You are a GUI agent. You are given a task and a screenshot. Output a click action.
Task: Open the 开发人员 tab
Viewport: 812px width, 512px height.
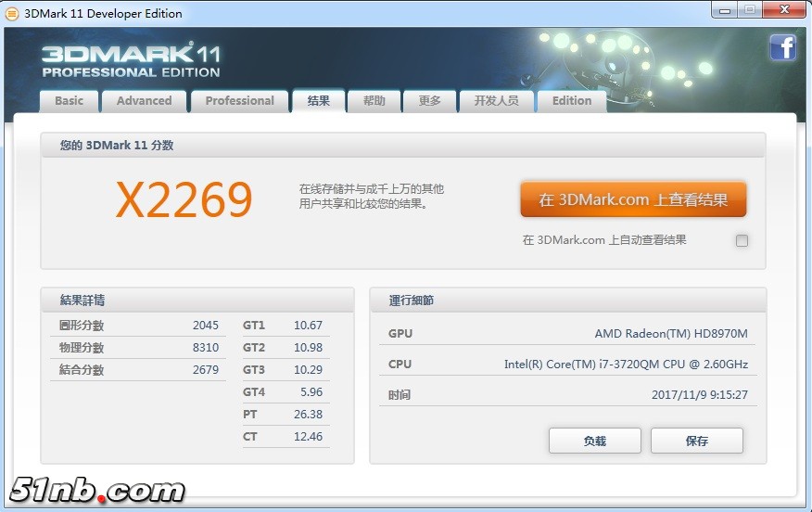click(x=496, y=100)
